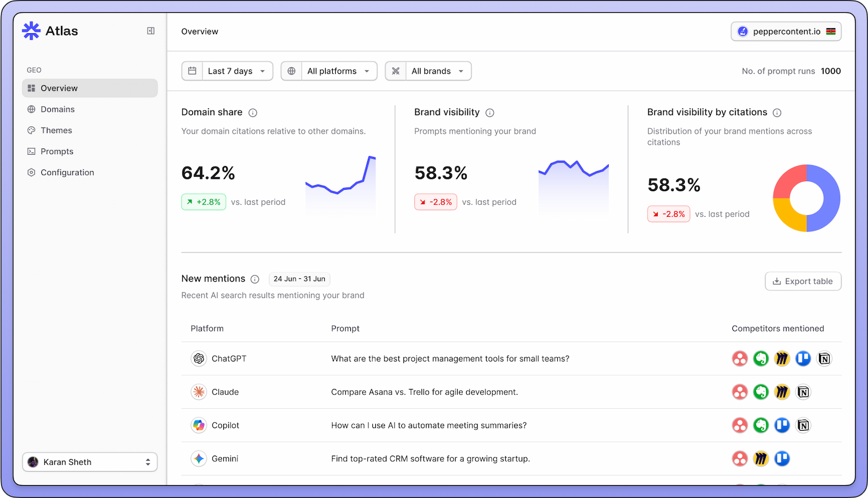Click the Atlas asterisk logo
The width and height of the screenshot is (868, 498).
point(31,30)
